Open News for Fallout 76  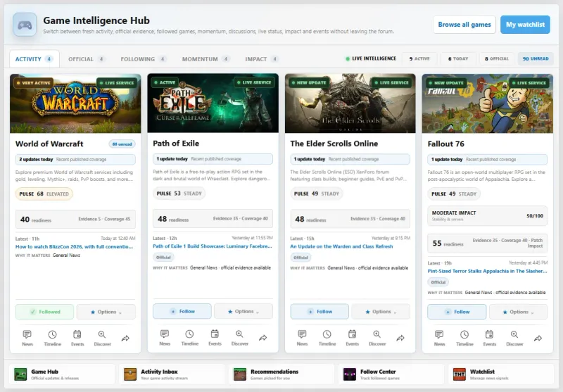pos(439,338)
